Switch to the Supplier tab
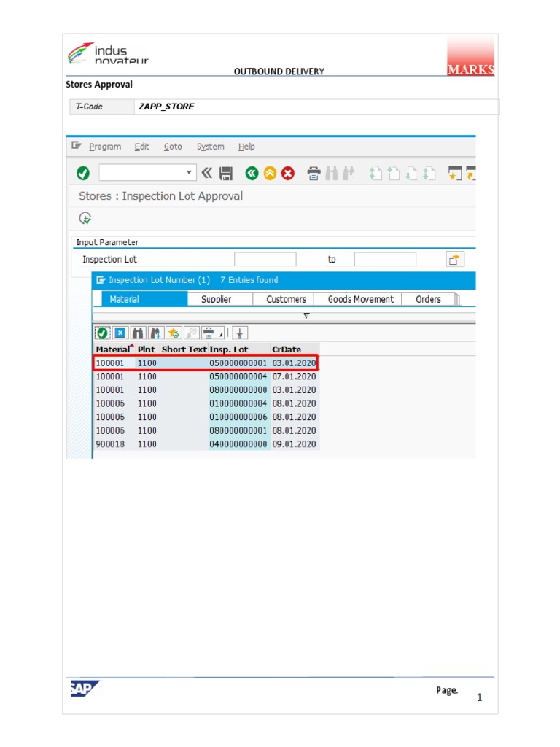Viewport: 560px width, 747px height. [x=217, y=299]
